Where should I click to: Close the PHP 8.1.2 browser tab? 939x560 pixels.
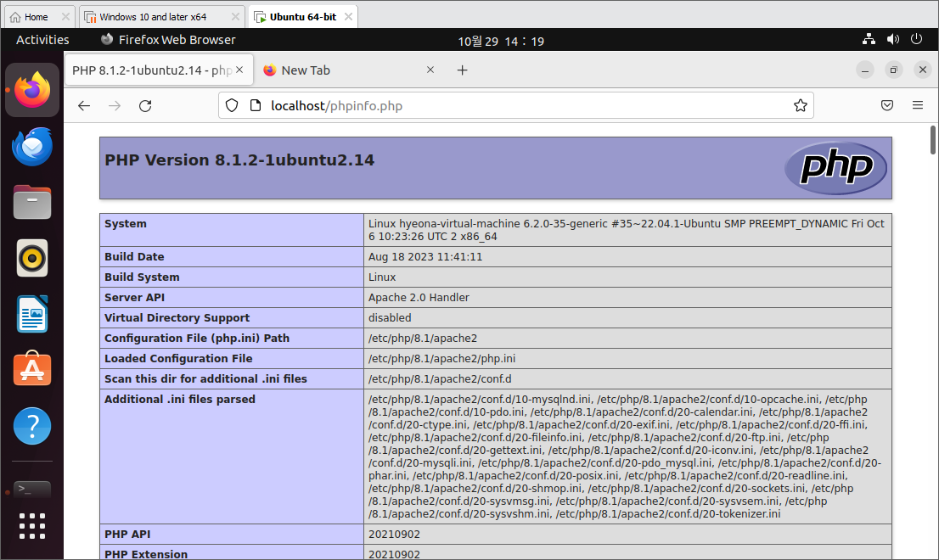pyautogui.click(x=239, y=70)
